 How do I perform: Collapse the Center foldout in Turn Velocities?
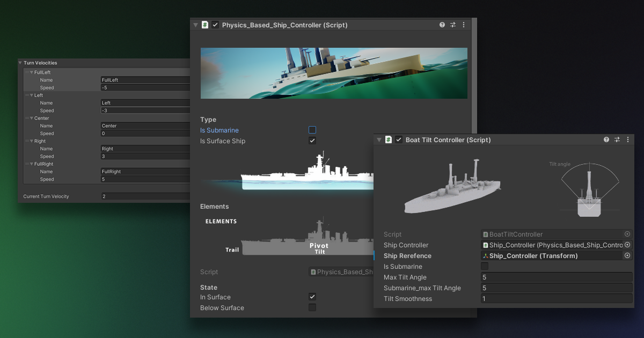coord(31,118)
